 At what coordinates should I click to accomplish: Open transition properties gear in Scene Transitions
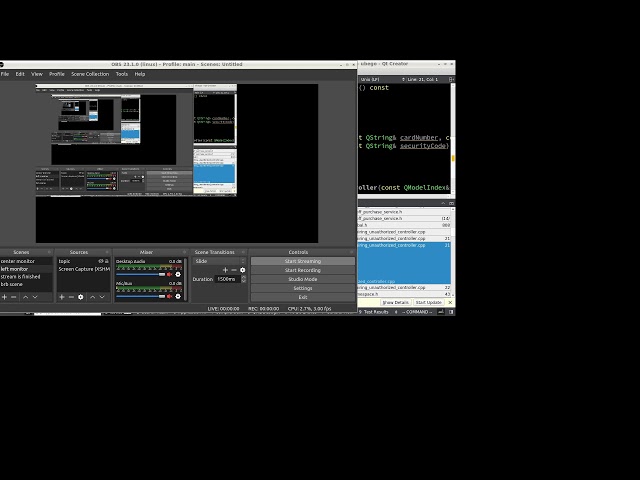tap(243, 270)
